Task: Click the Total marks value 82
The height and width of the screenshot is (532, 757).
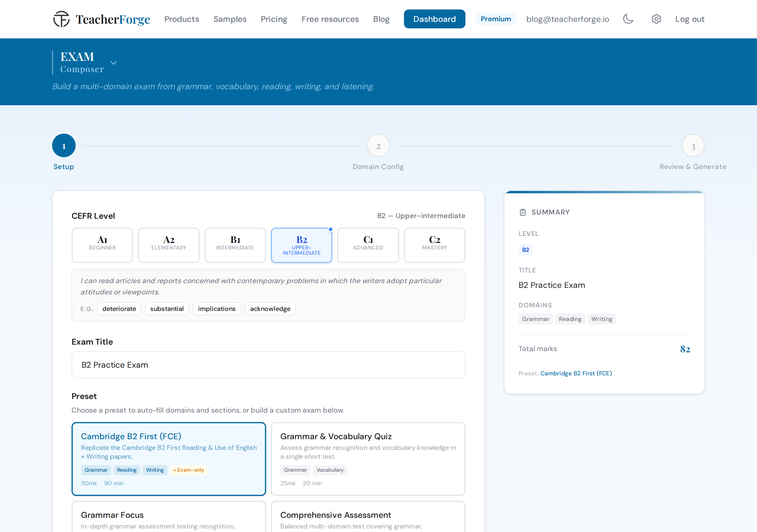Action: point(685,349)
